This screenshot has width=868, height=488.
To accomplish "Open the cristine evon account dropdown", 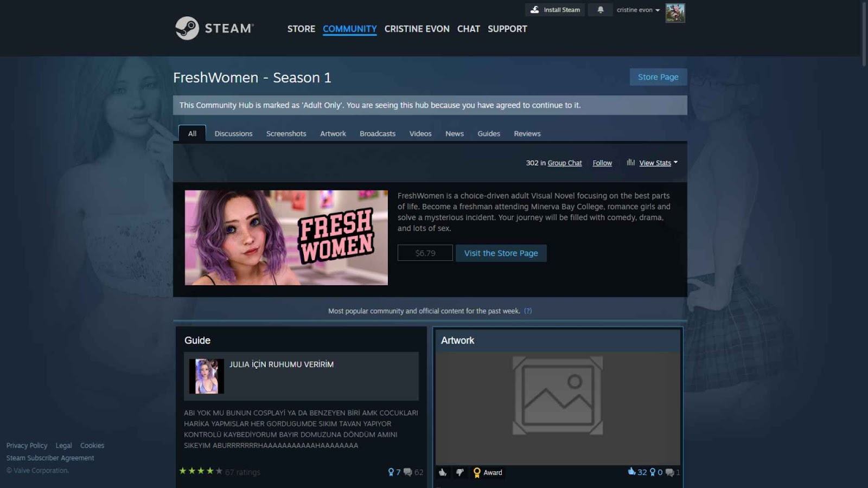I will (638, 10).
